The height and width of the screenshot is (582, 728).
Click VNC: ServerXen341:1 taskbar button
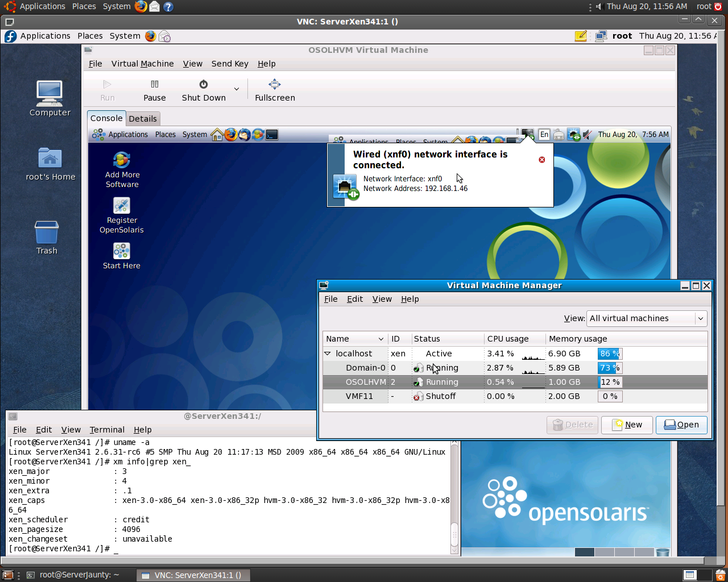pyautogui.click(x=193, y=575)
